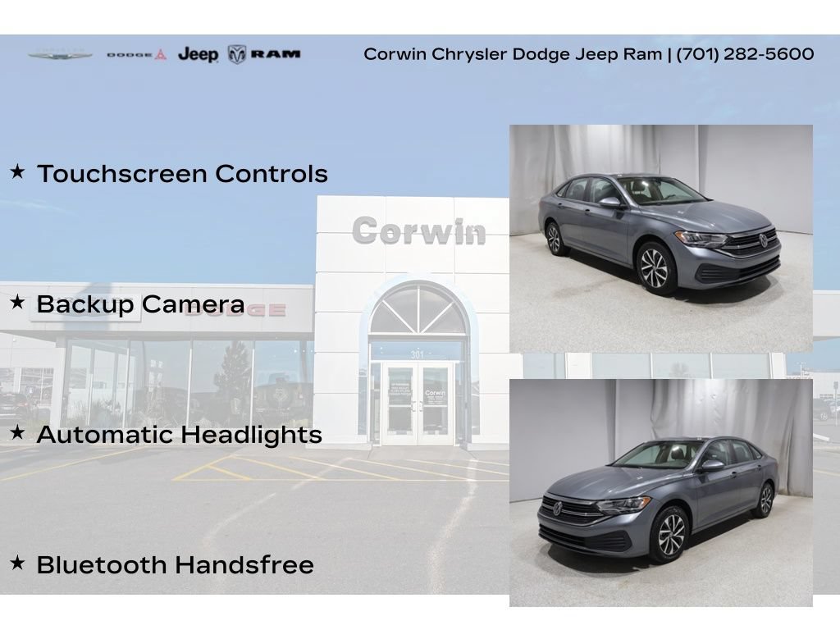Click the 'Backup Camera' feature text

(x=140, y=304)
